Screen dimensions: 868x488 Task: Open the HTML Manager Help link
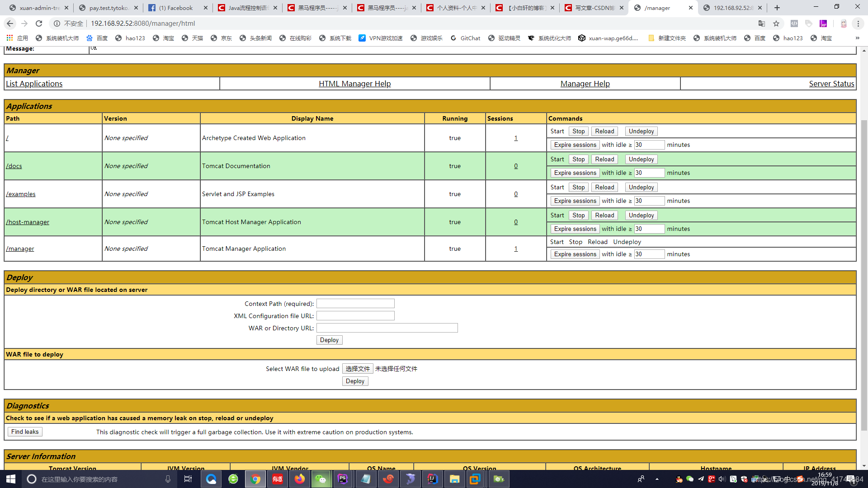(x=355, y=84)
